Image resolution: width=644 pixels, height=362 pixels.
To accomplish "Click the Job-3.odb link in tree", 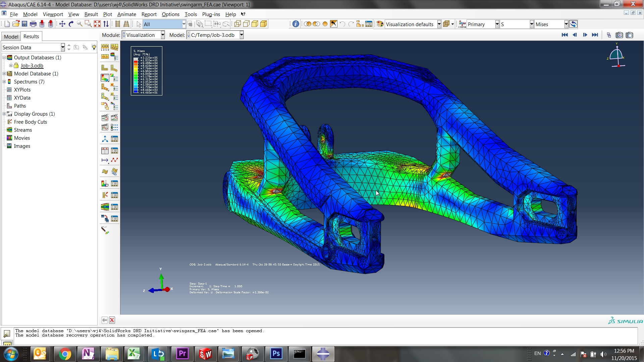I will [x=32, y=66].
